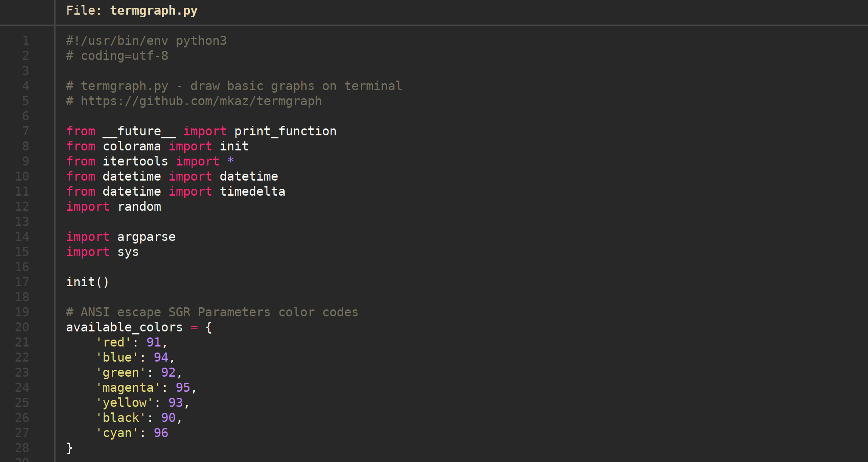This screenshot has height=462, width=868.
Task: Click line number 7 in the gutter
Action: pos(25,131)
